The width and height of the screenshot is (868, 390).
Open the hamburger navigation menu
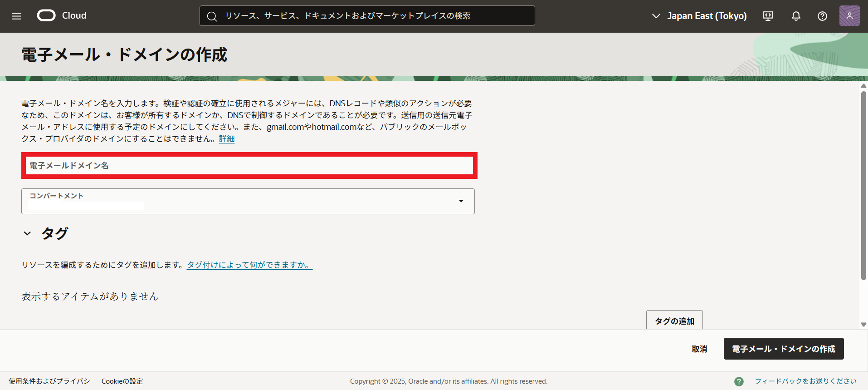click(x=16, y=16)
